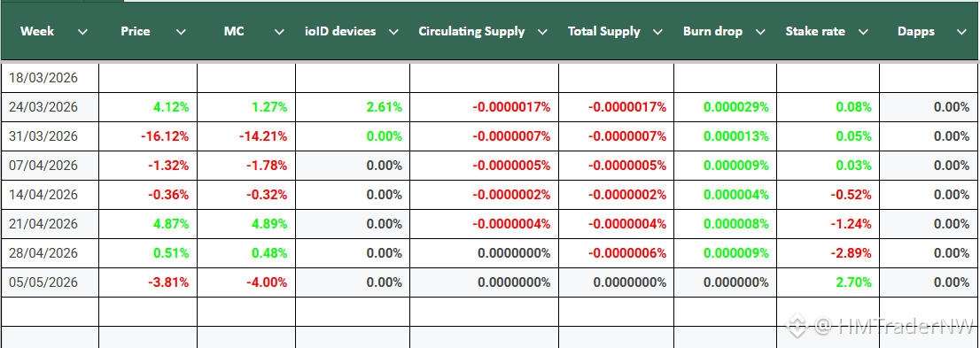Click the 4.12% price cell
The image size is (980, 348).
point(148,107)
